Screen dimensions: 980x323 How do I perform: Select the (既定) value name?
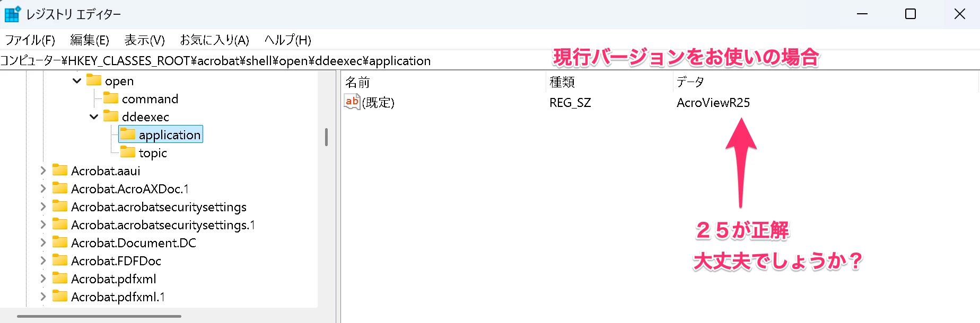pos(378,103)
